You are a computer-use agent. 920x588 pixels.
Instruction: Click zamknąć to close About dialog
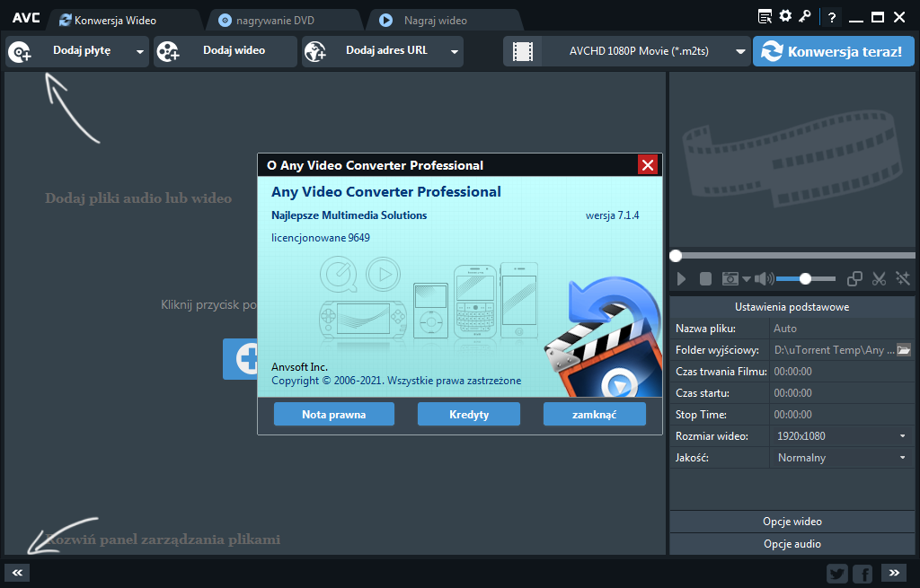[x=595, y=415]
